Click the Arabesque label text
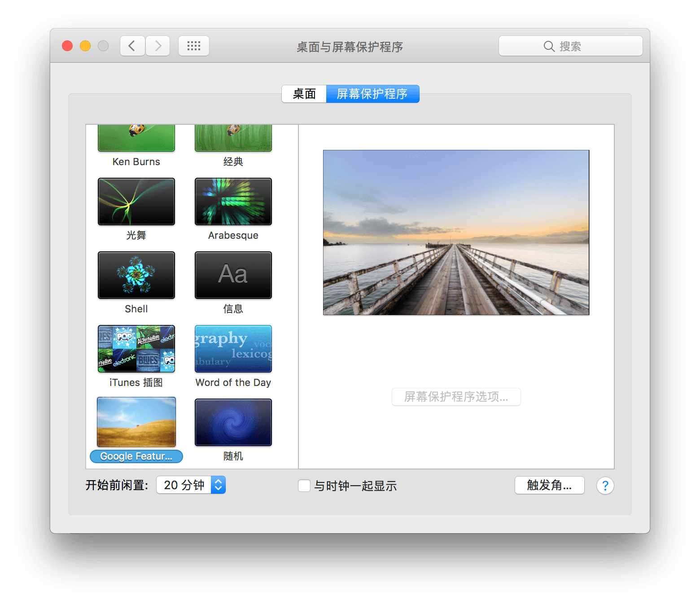The height and width of the screenshot is (605, 700). [233, 236]
